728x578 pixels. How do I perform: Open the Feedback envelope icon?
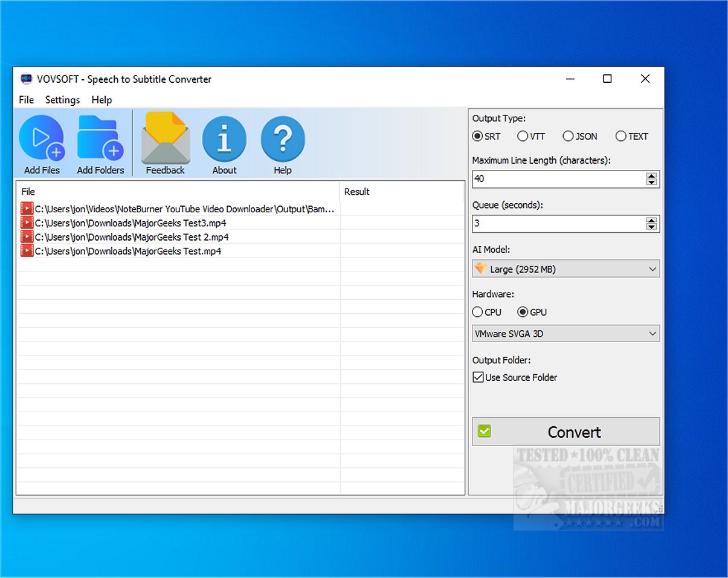(x=165, y=144)
